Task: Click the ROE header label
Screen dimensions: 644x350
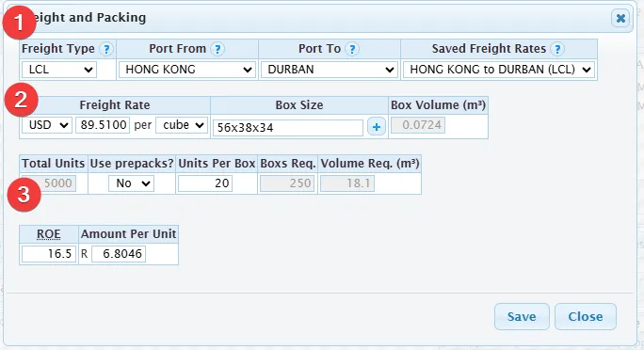Action: click(48, 234)
